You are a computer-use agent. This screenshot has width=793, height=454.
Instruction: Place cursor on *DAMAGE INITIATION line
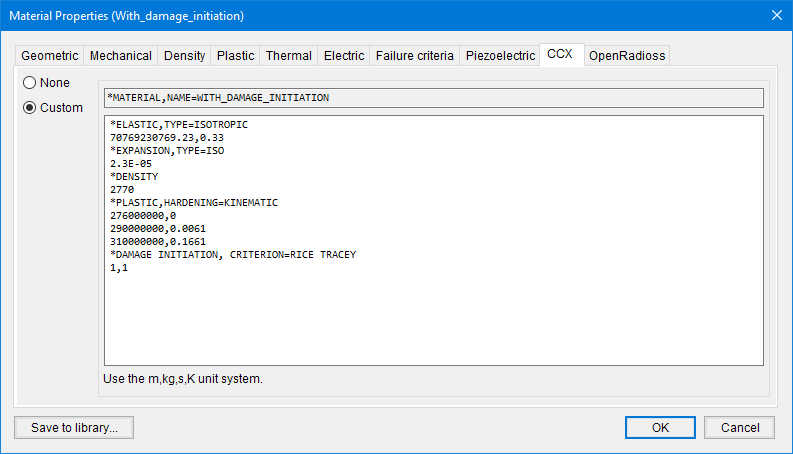[232, 255]
